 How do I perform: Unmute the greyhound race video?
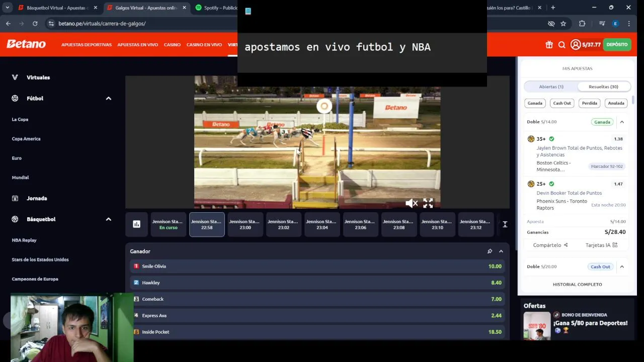412,203
